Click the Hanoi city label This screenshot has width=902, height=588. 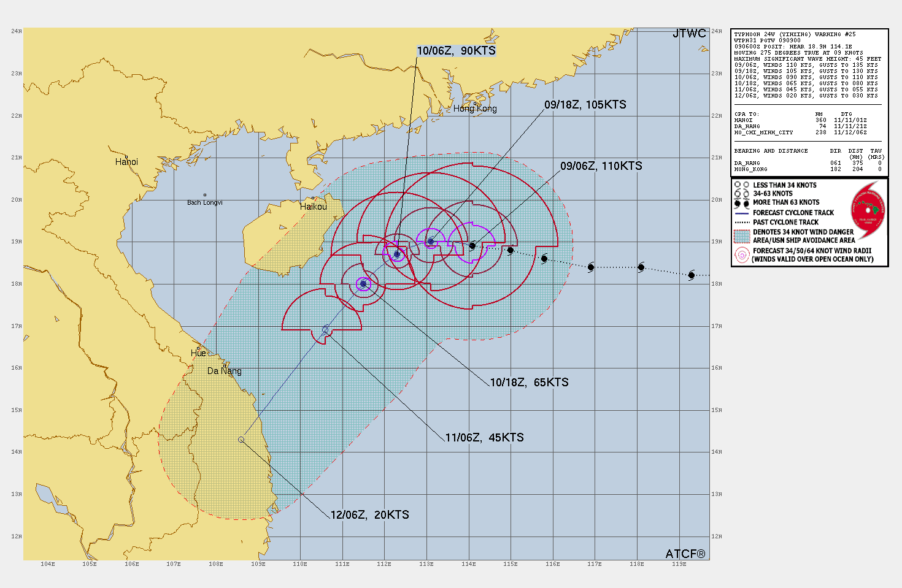click(126, 162)
